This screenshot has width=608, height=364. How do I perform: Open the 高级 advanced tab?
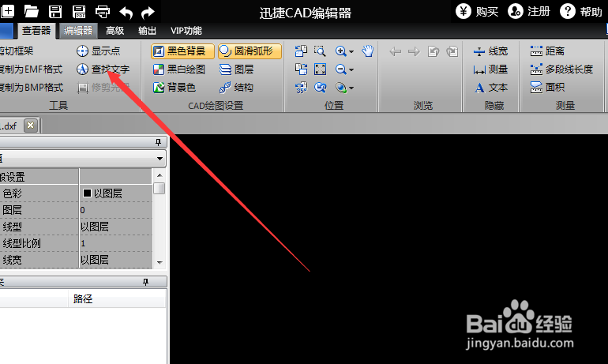pos(114,31)
